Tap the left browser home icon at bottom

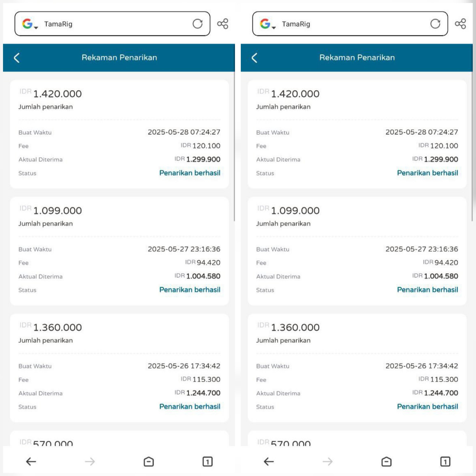[149, 461]
